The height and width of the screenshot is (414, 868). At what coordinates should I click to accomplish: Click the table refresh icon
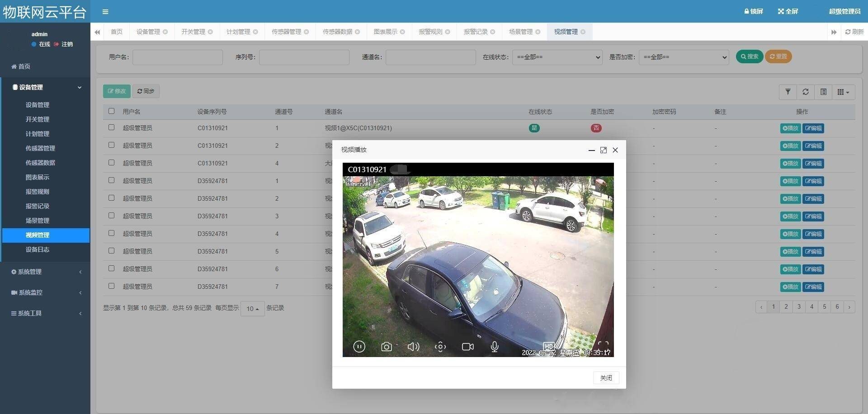(806, 92)
